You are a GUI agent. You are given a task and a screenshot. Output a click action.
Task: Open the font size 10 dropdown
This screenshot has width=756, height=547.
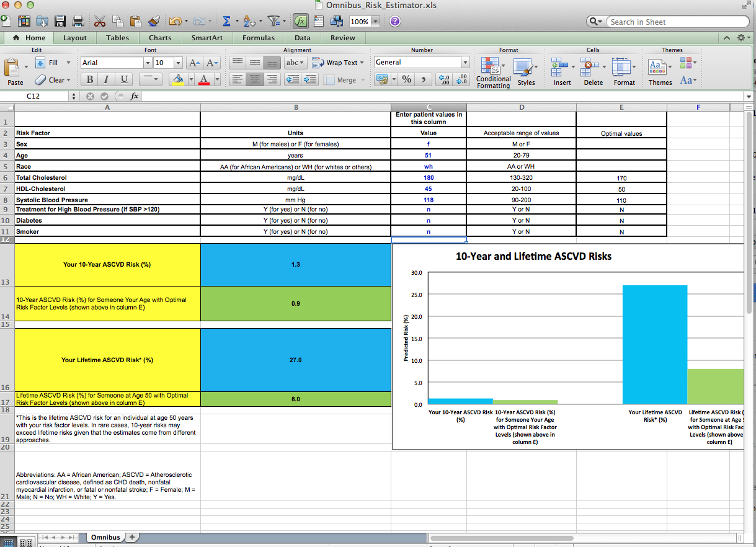tap(178, 63)
